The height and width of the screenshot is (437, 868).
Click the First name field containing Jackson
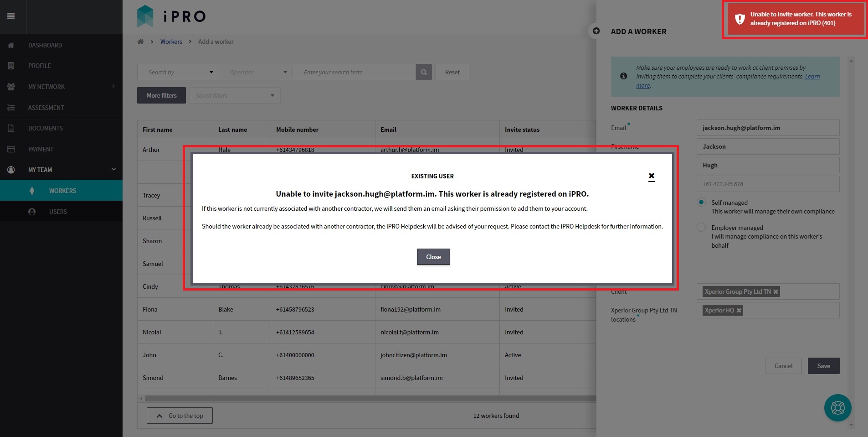[x=768, y=146]
